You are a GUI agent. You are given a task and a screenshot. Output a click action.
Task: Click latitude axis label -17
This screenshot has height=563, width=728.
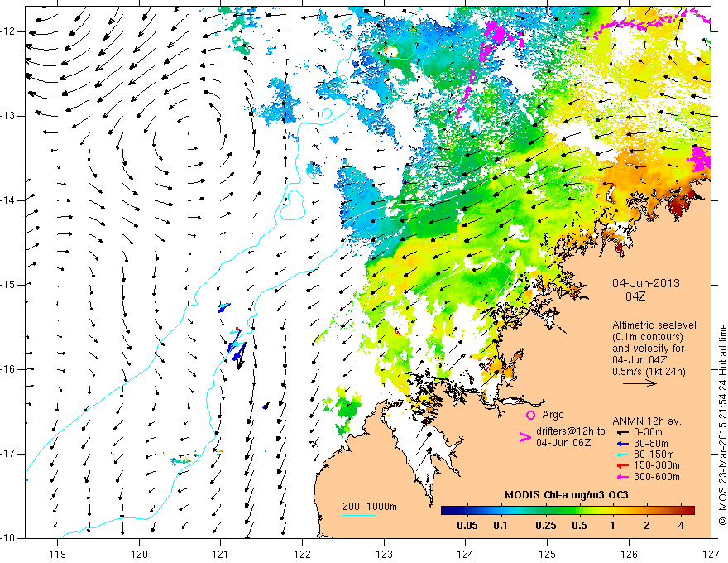(x=7, y=454)
